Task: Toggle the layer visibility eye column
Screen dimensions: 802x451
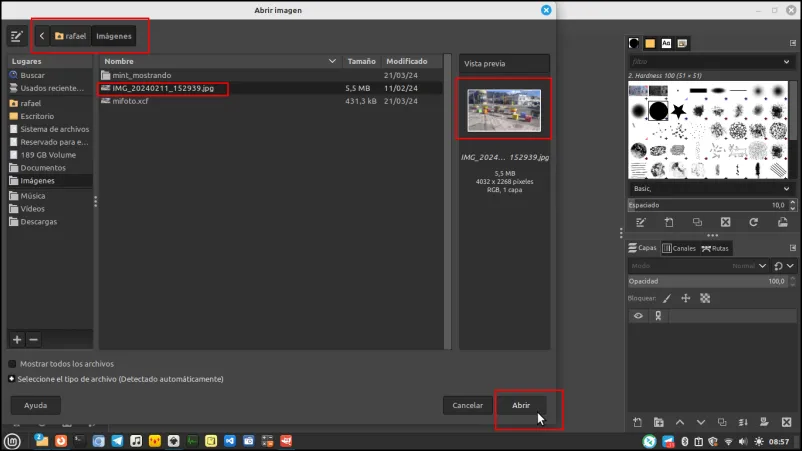Action: point(638,316)
